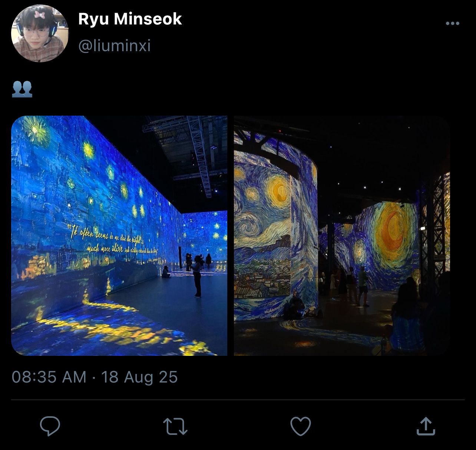The height and width of the screenshot is (450, 476).
Task: Like the tweet with the heart icon
Action: click(x=300, y=426)
